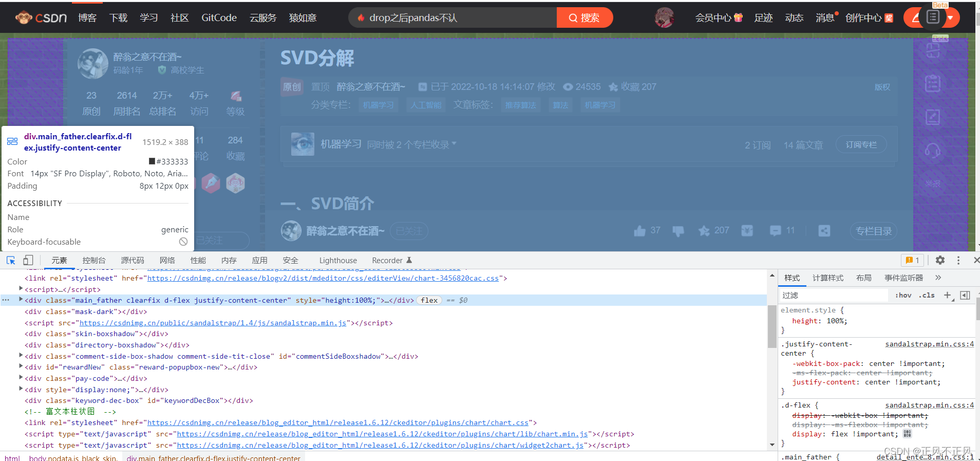
Task: Select the html breadcrumb
Action: 12,458
